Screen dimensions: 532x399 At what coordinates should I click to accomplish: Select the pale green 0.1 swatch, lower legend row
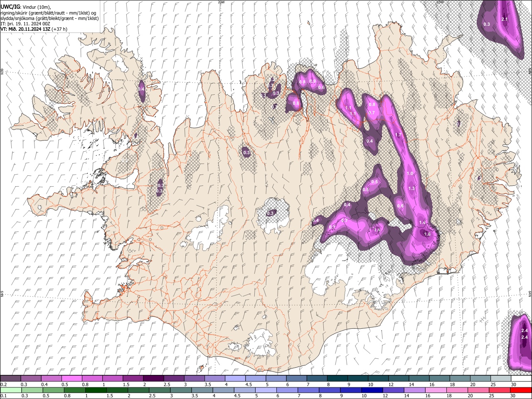(10, 390)
